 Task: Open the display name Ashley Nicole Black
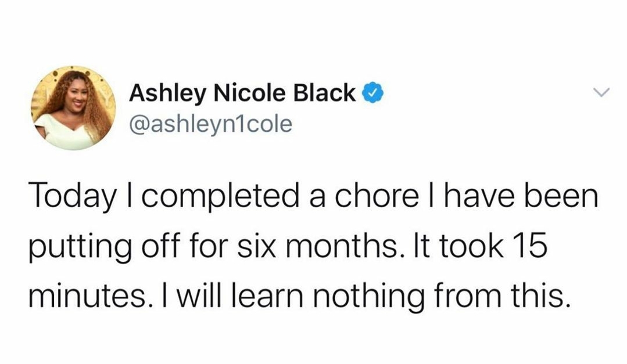(x=242, y=93)
